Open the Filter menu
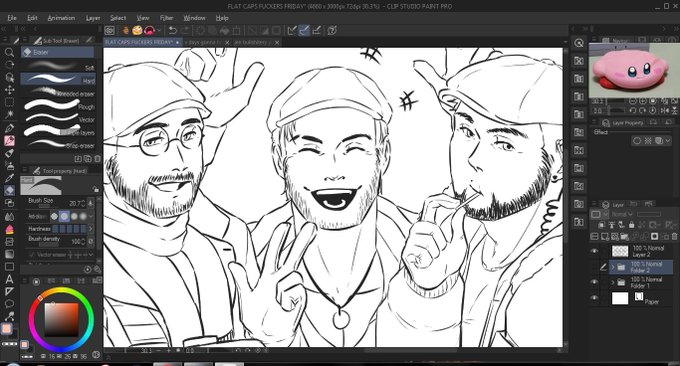 point(167,18)
